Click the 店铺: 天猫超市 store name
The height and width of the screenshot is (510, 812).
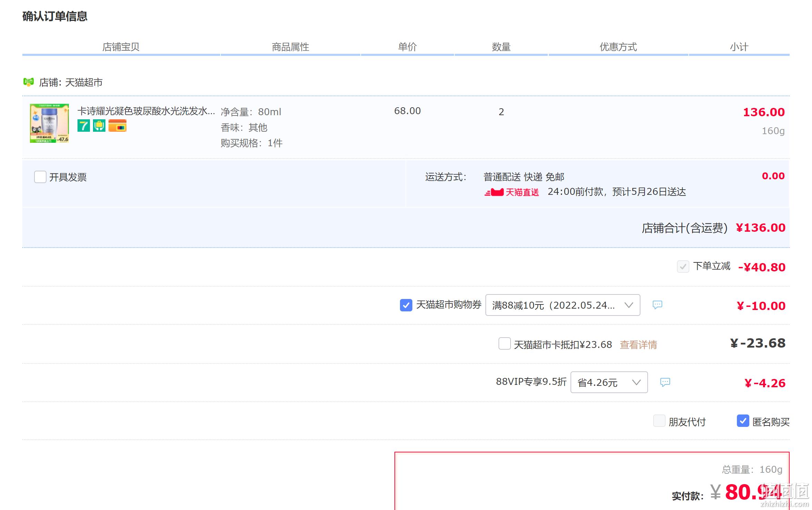[71, 82]
